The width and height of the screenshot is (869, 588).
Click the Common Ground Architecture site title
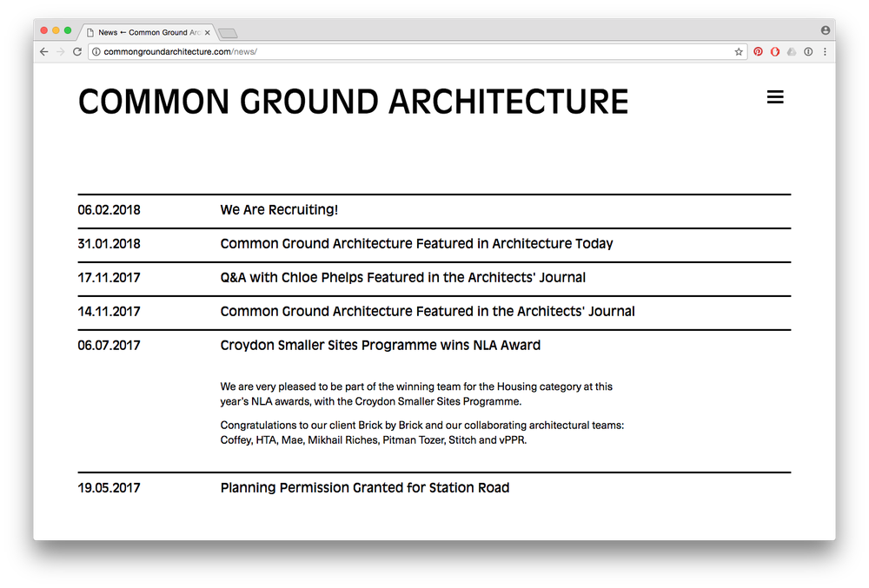(353, 102)
